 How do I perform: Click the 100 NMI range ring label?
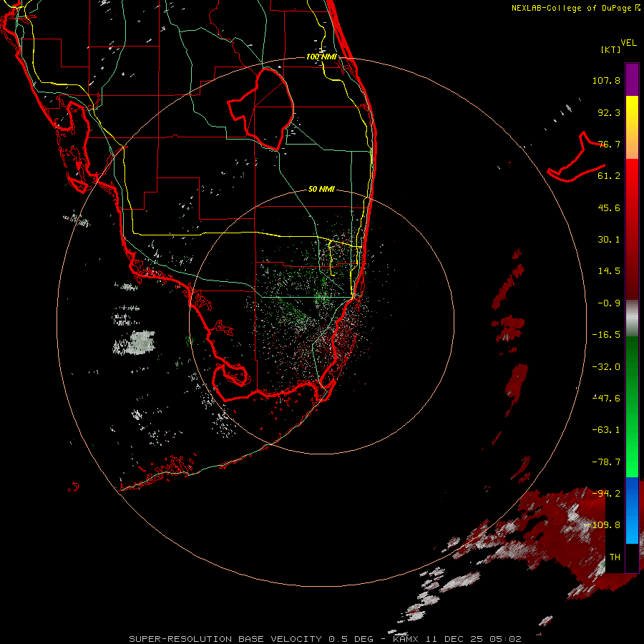coord(321,57)
